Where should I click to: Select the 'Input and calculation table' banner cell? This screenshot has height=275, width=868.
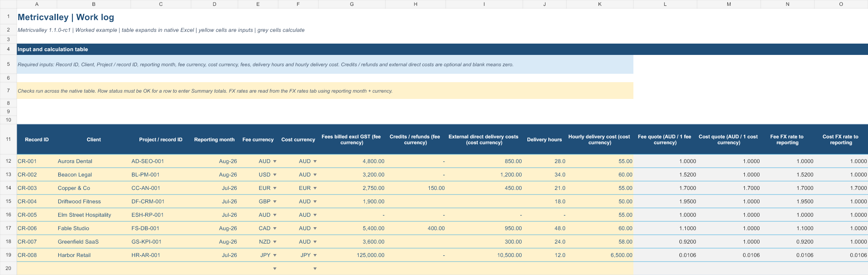click(442, 49)
